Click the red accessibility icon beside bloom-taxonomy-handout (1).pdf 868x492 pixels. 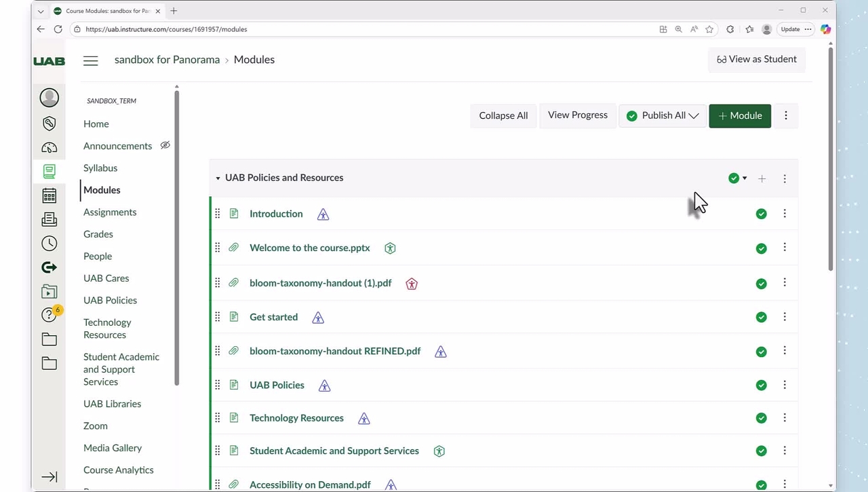(x=412, y=284)
